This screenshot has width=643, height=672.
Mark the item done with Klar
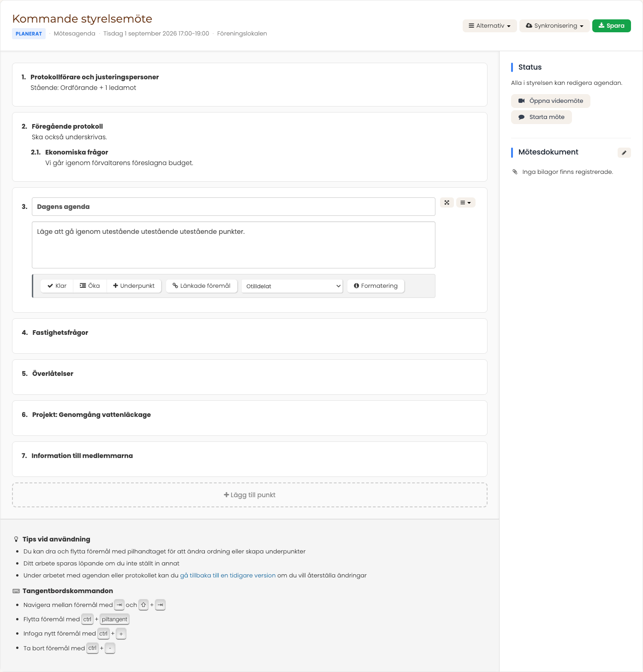click(x=57, y=286)
